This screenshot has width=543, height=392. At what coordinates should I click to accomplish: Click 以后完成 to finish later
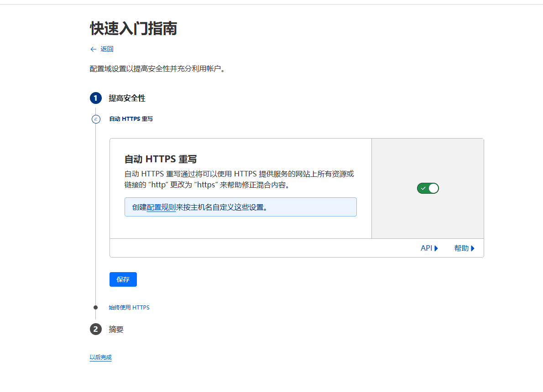pos(100,357)
